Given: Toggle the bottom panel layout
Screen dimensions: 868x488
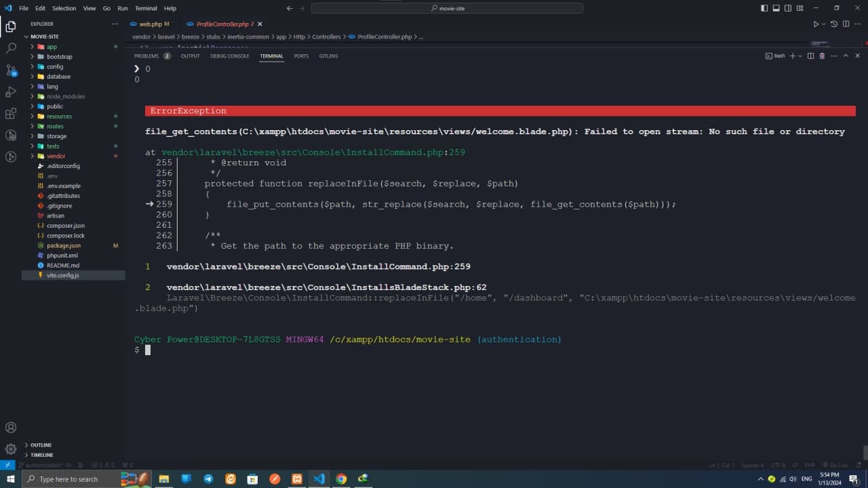Looking at the screenshot, I should [776, 8].
